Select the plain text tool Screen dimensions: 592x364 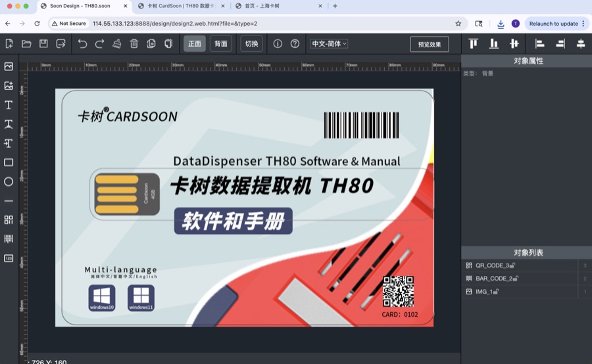click(9, 105)
